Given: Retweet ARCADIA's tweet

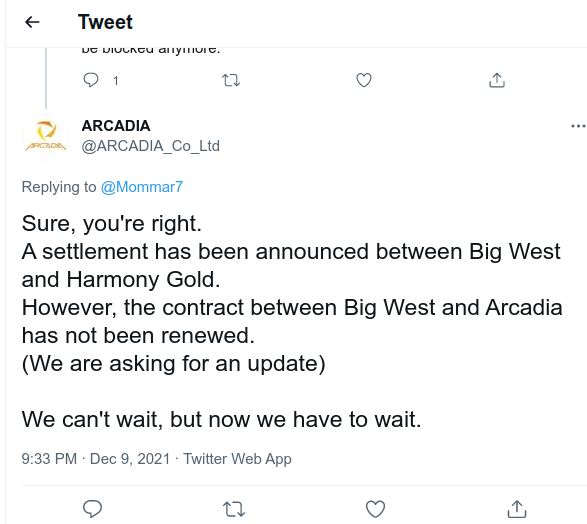Looking at the screenshot, I should [234, 509].
